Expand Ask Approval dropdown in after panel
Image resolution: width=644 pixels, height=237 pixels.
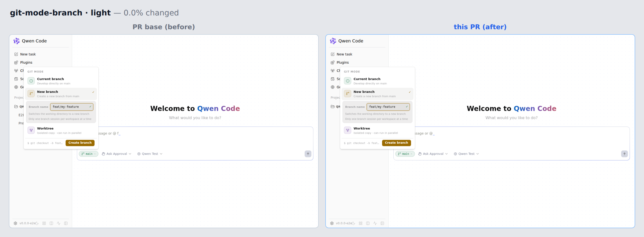coord(433,154)
